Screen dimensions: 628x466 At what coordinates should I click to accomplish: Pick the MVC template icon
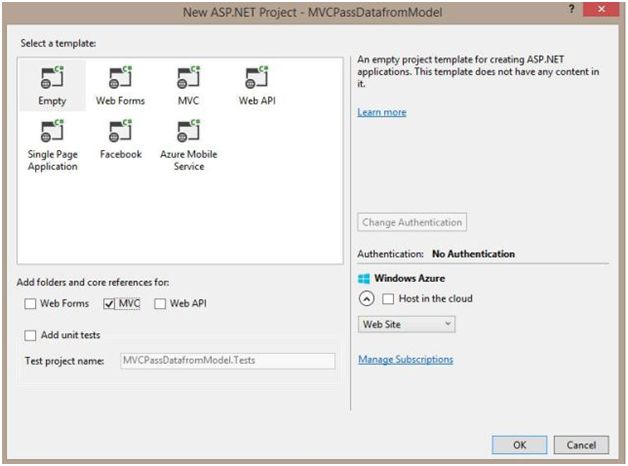coord(189,78)
